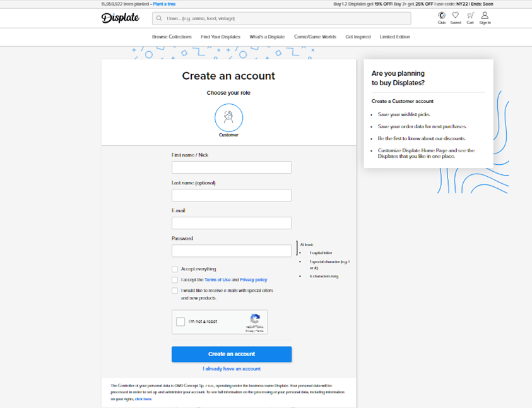Click 'Be the first to know about our discounts.'

422,138
